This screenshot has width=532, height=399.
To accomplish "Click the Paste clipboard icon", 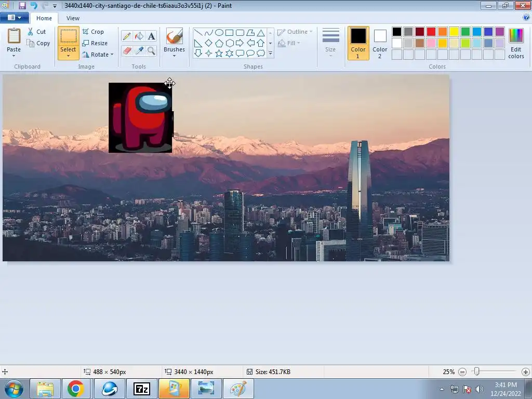I will click(x=14, y=36).
